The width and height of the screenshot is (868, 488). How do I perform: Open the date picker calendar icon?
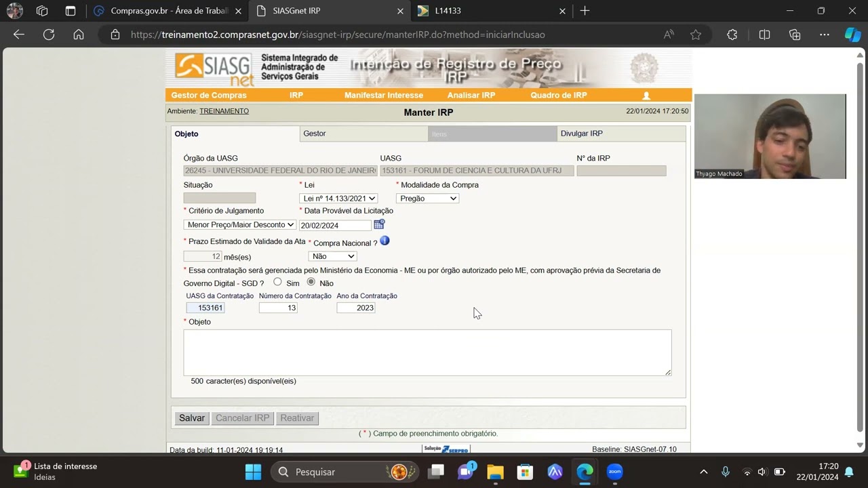pos(379,224)
